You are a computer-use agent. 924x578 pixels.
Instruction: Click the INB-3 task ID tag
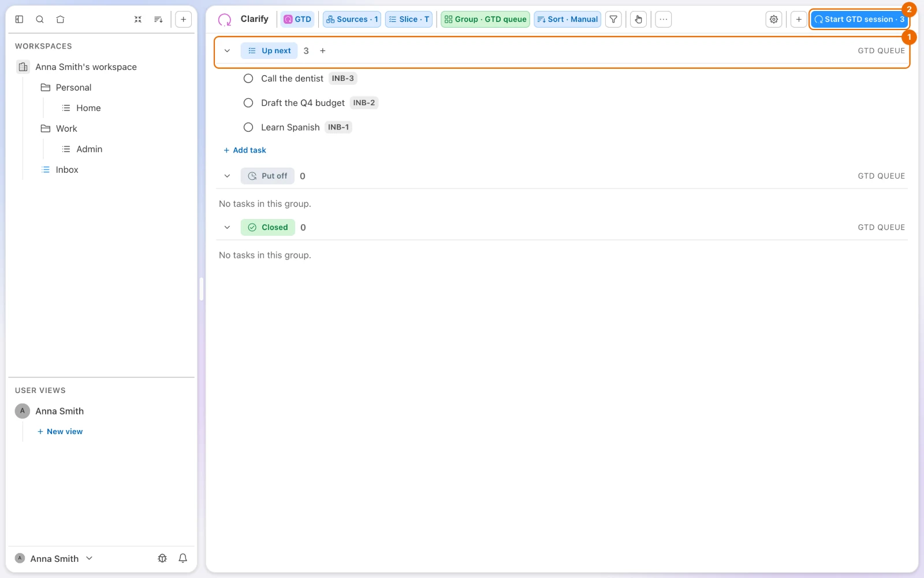[343, 79]
